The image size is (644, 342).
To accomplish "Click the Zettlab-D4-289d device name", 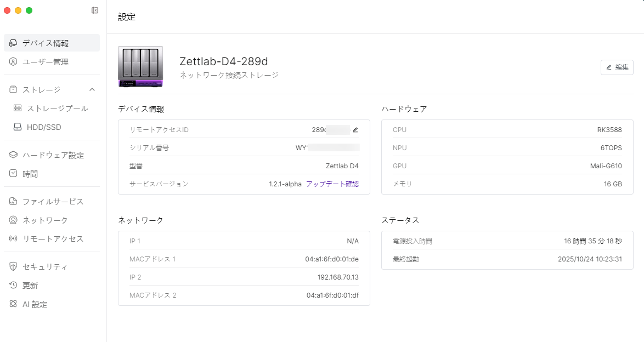I will pyautogui.click(x=223, y=61).
